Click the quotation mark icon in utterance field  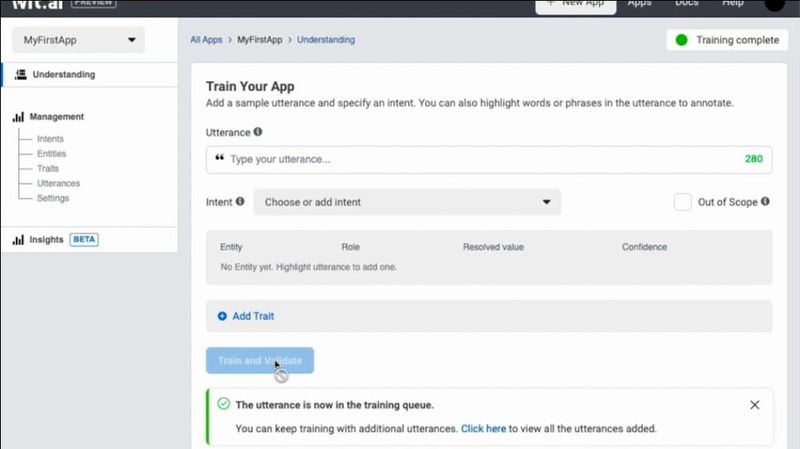point(219,158)
